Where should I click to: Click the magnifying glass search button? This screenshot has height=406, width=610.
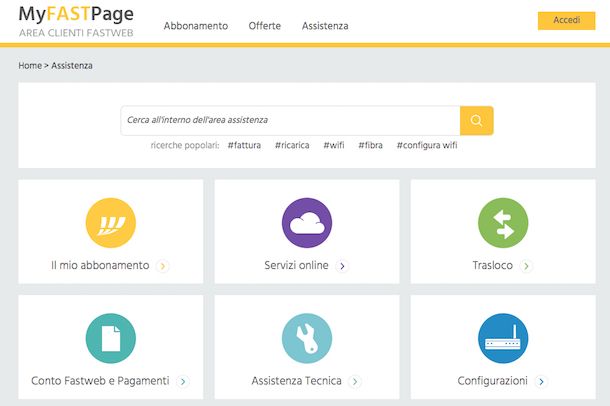click(477, 121)
